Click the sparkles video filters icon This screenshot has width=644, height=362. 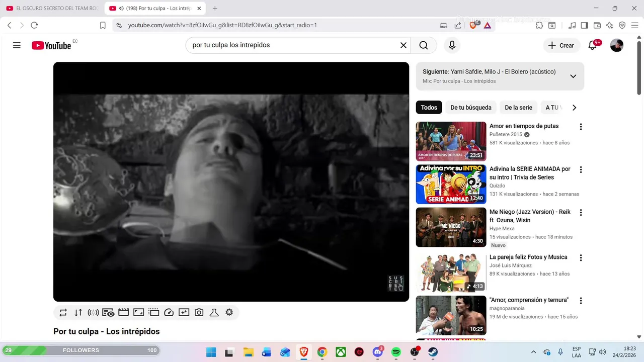coord(184,313)
